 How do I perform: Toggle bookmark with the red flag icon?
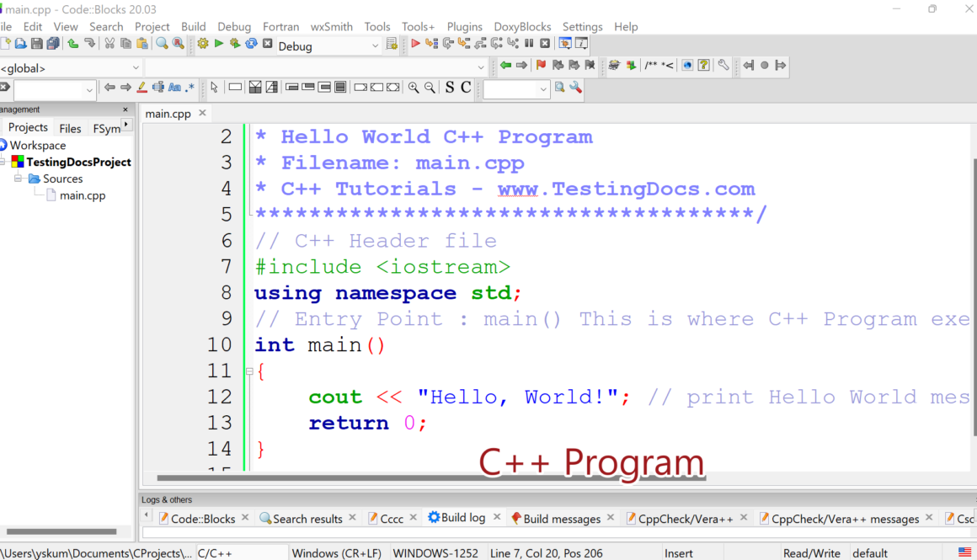(541, 66)
